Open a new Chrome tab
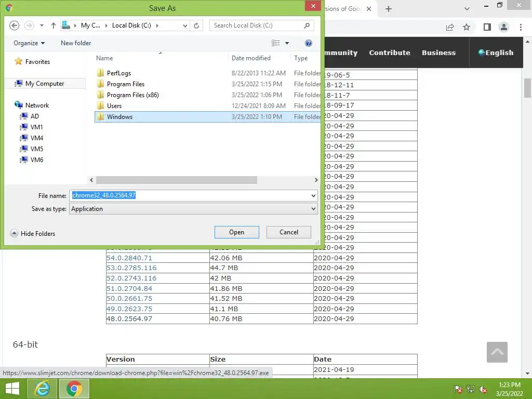Image resolution: width=532 pixels, height=399 pixels. [x=389, y=9]
